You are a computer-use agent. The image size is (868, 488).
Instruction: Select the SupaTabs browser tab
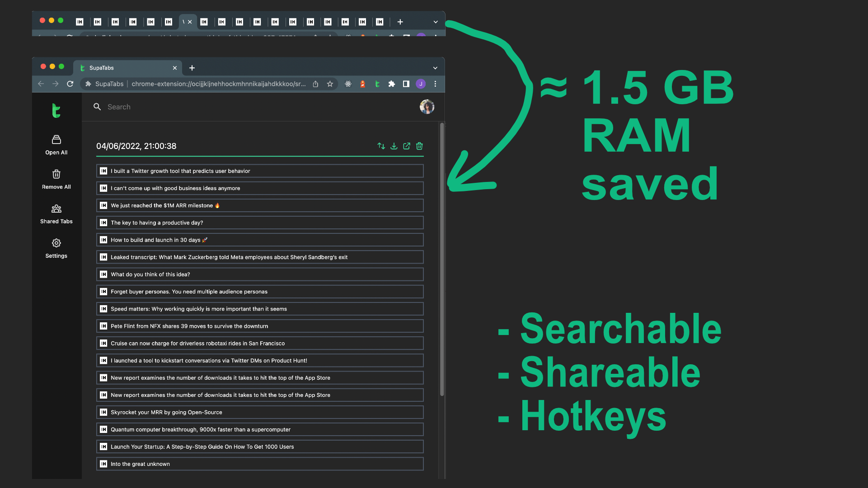[x=127, y=68]
